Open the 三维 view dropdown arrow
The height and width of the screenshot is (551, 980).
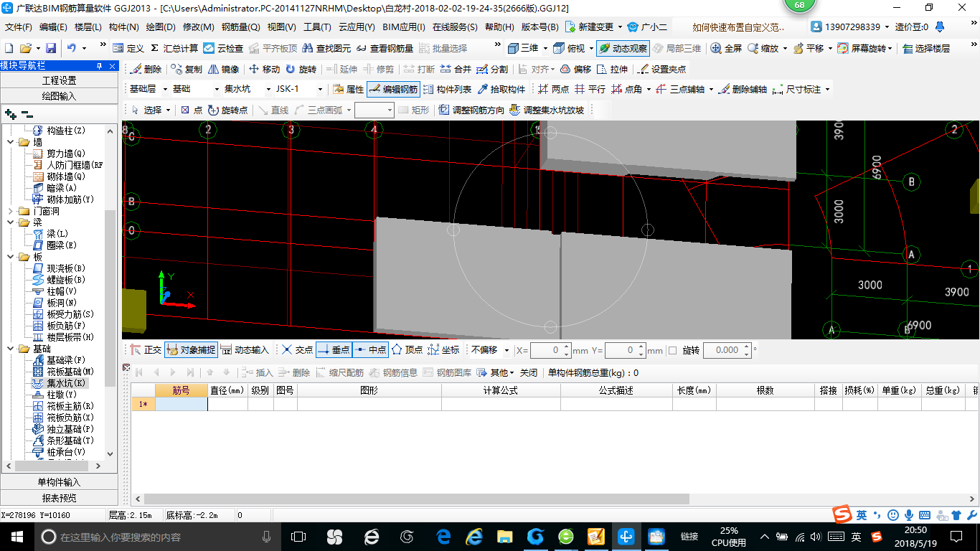(x=545, y=48)
